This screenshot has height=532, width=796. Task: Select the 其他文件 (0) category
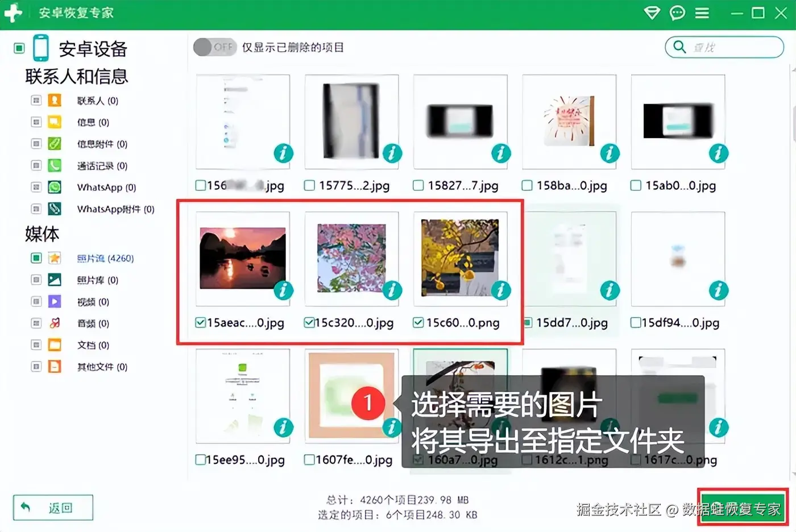tap(102, 367)
